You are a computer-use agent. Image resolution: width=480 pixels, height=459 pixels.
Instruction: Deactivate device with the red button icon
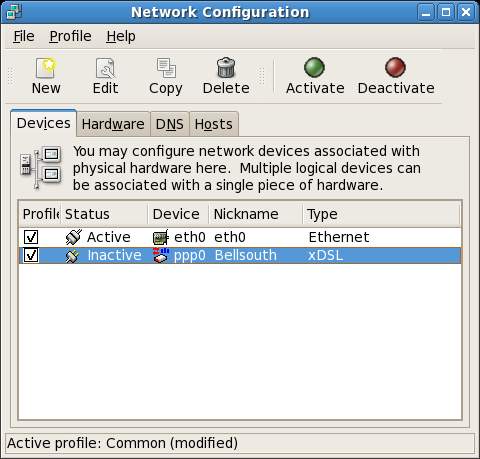tap(395, 67)
